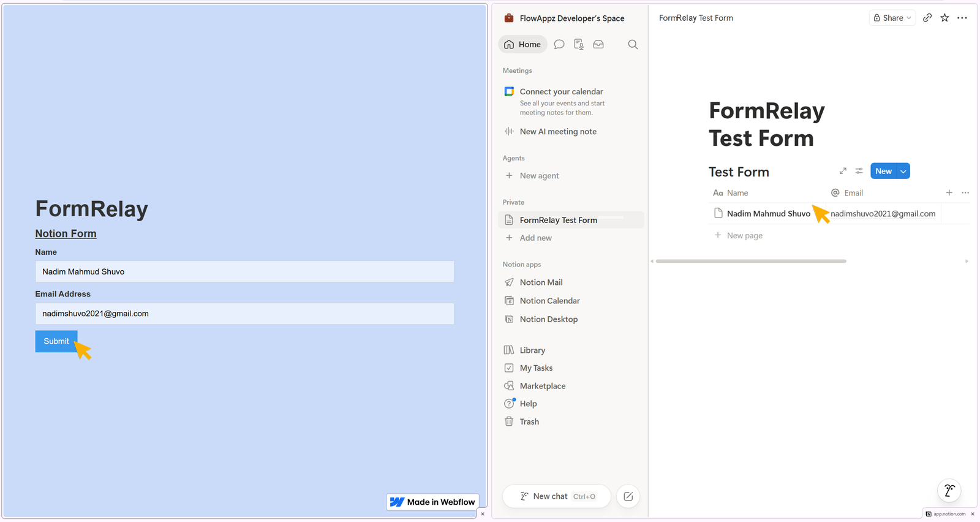Click the Library books icon
Viewport: 980px width, 522px height.
509,350
